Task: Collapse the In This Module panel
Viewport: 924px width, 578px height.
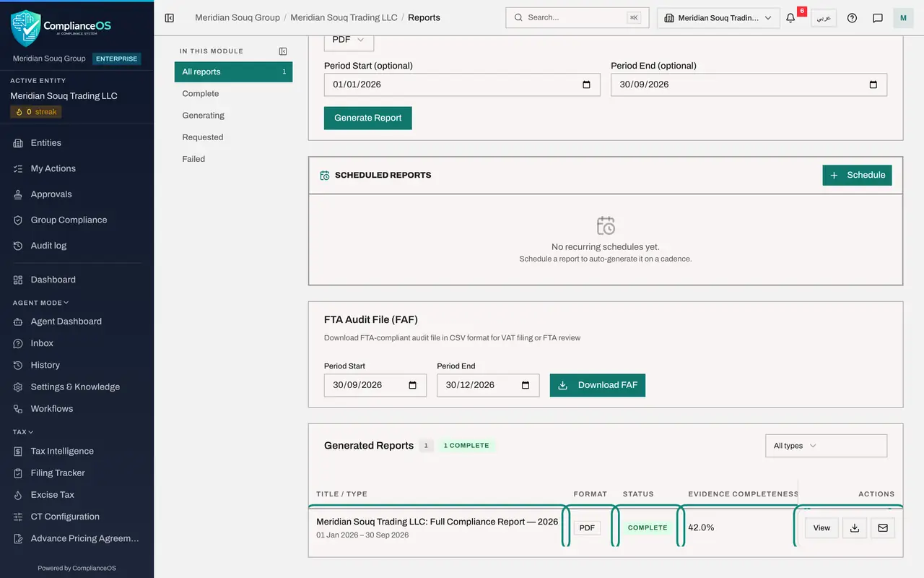Action: pos(283,51)
